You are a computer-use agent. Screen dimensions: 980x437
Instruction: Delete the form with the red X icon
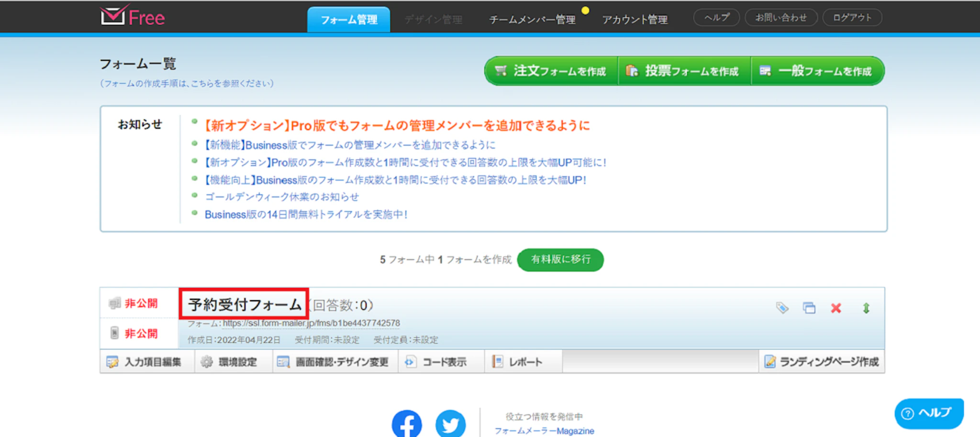click(836, 308)
